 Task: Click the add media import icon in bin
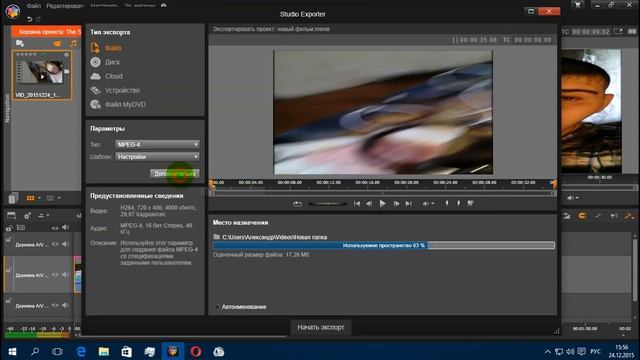click(x=20, y=43)
